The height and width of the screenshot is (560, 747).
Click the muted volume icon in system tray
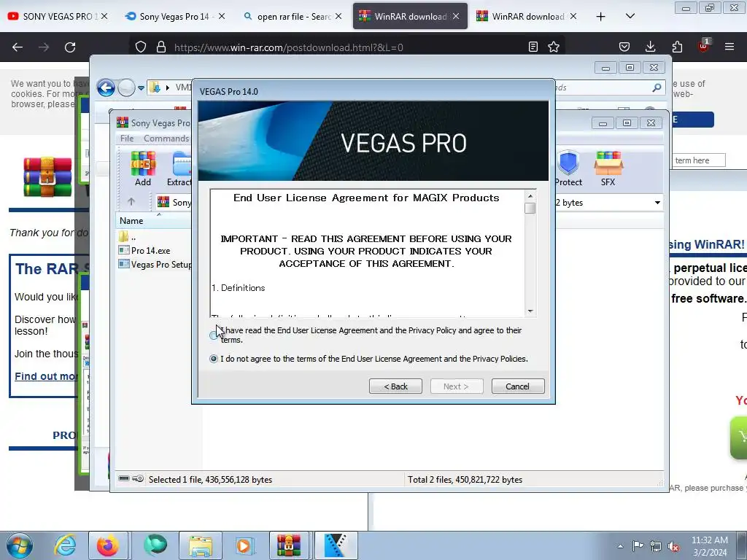[x=673, y=546]
